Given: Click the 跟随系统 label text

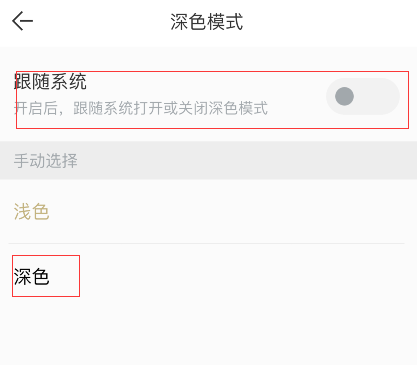Looking at the screenshot, I should point(50,82).
